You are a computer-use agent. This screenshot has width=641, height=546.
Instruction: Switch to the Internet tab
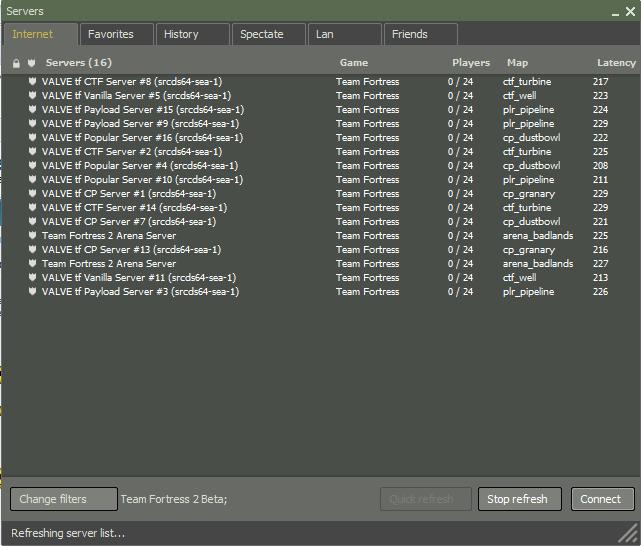point(40,34)
